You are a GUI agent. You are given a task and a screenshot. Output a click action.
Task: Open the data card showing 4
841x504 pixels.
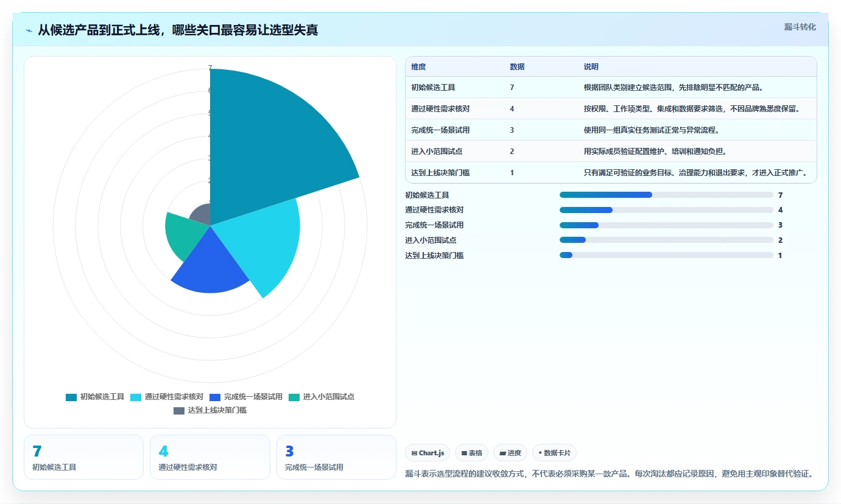click(210, 457)
